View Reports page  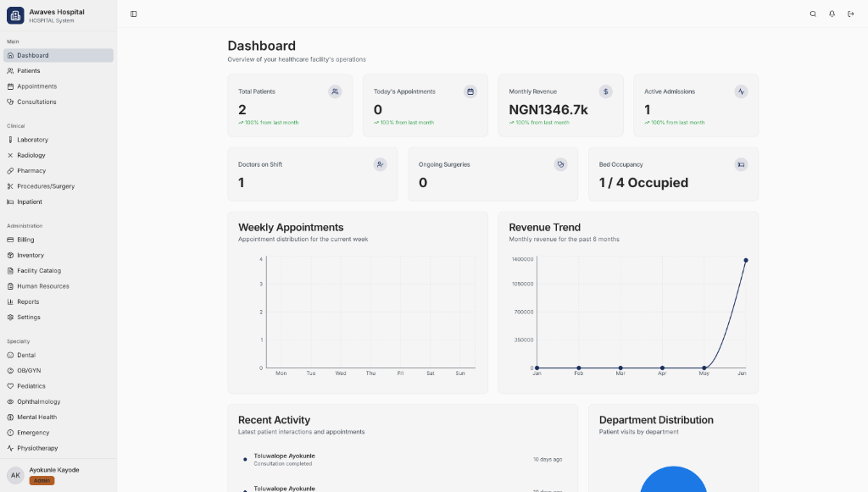pos(58,301)
